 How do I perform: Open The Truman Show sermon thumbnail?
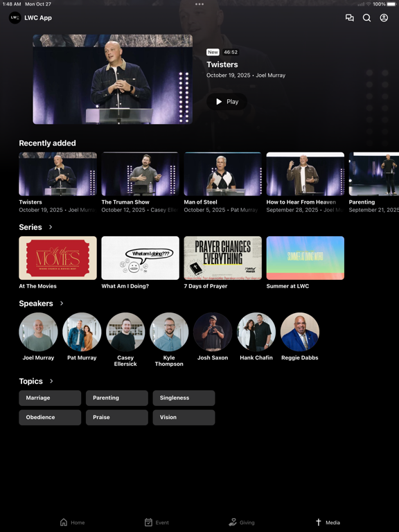pyautogui.click(x=140, y=174)
